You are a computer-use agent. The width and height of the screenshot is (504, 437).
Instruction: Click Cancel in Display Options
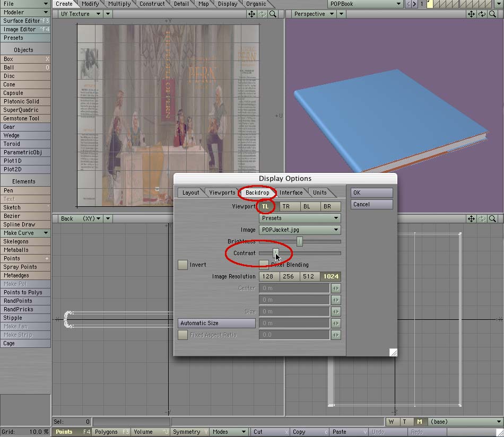[x=371, y=204]
